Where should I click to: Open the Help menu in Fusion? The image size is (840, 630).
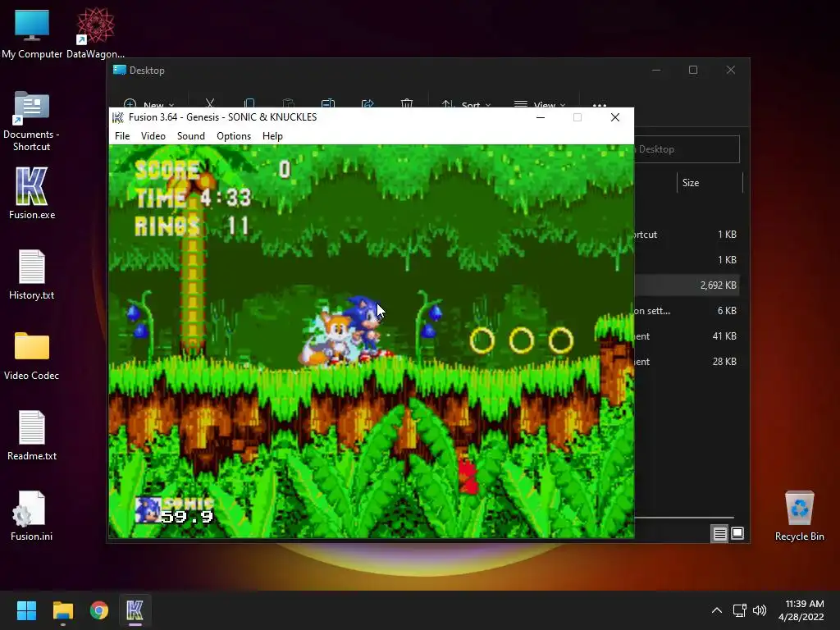272,136
